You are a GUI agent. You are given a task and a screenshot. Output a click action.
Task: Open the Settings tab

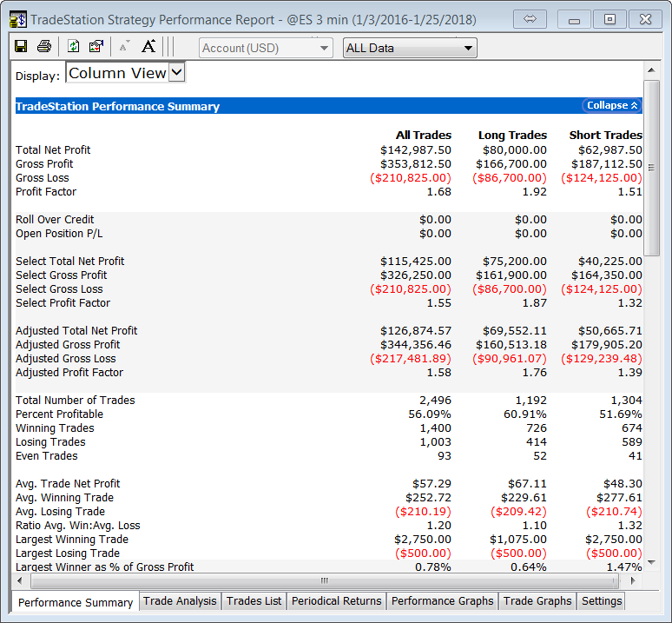point(601,600)
